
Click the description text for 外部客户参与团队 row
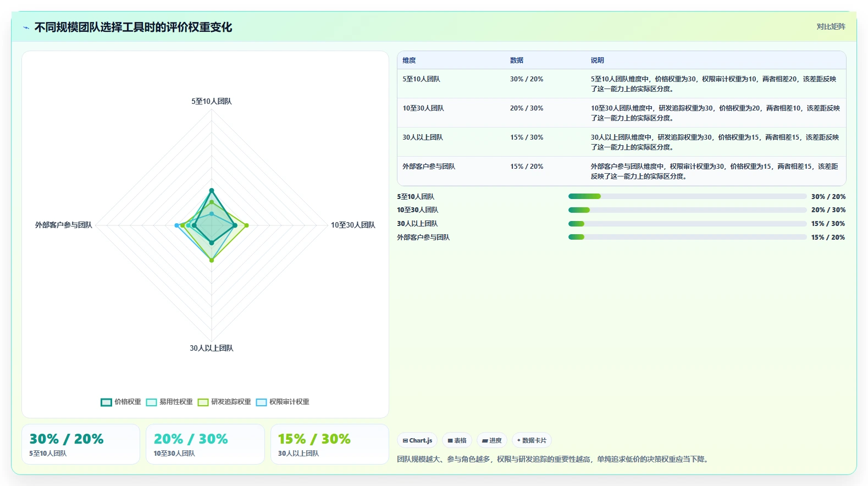(x=715, y=172)
